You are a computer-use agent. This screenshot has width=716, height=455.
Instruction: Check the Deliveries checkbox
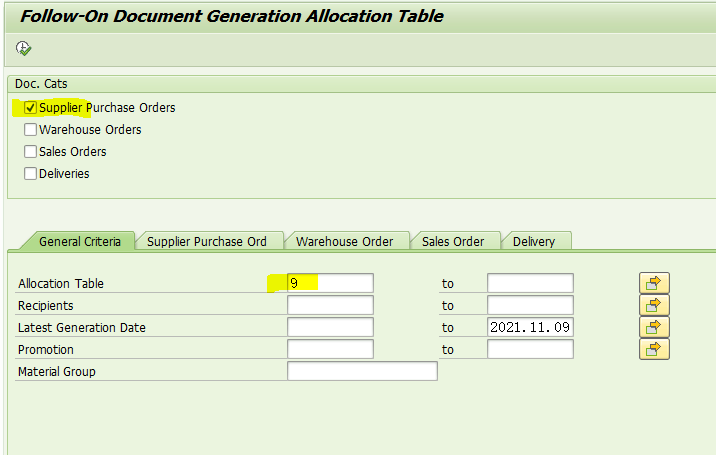[x=30, y=173]
